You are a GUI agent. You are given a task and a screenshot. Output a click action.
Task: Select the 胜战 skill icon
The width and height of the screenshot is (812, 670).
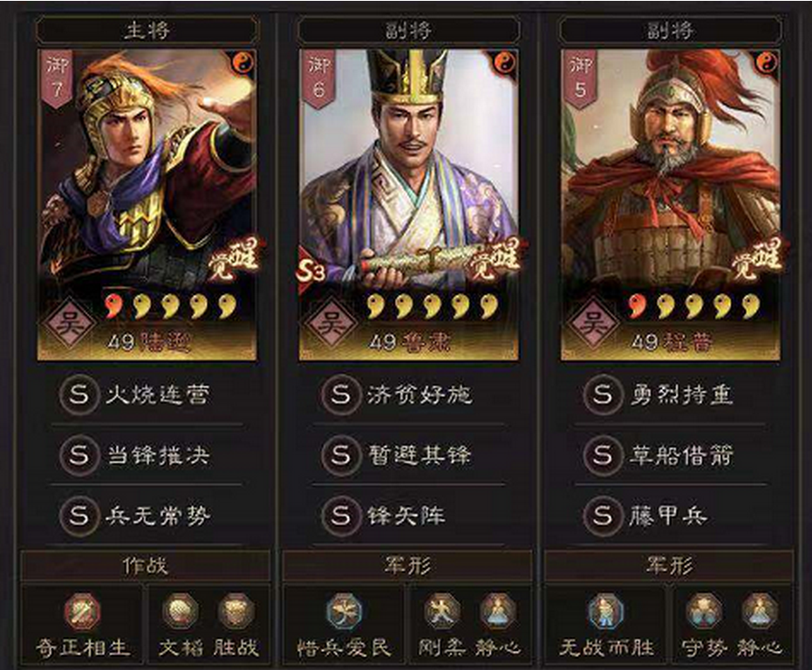point(236,612)
